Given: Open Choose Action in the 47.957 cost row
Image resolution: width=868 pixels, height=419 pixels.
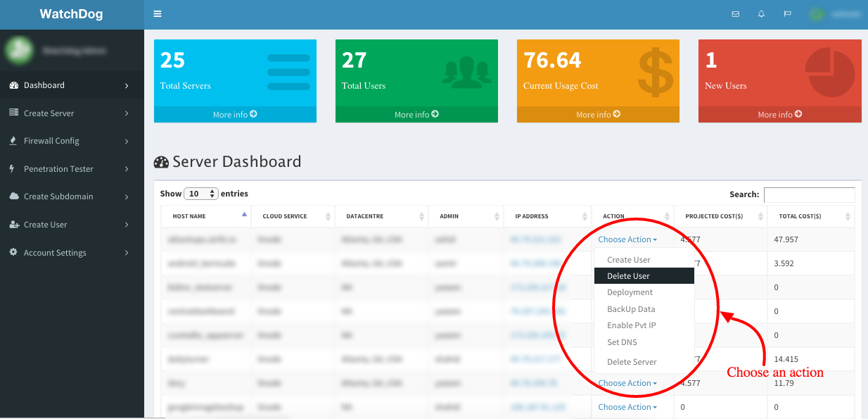Looking at the screenshot, I should pos(627,239).
